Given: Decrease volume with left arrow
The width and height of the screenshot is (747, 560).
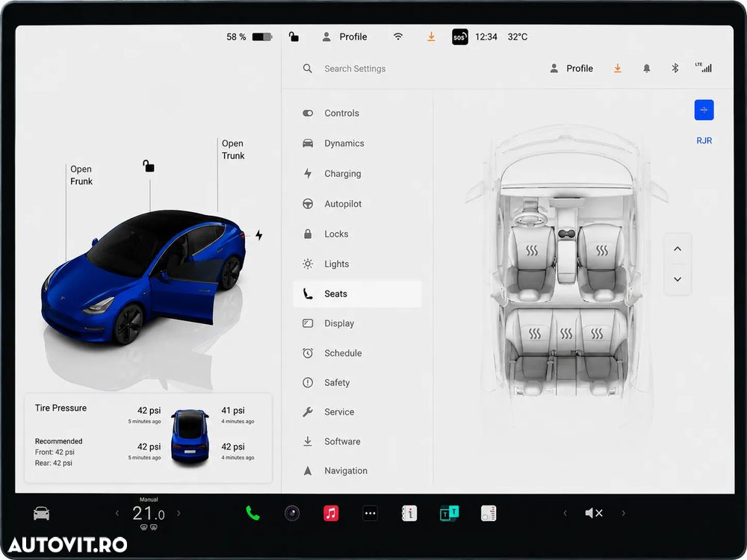Looking at the screenshot, I should [565, 514].
